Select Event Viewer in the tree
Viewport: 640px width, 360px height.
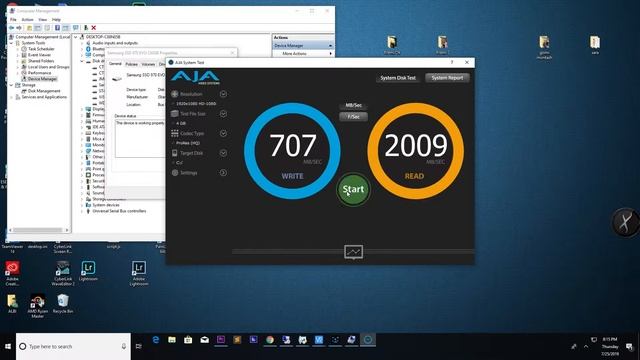(x=39, y=55)
